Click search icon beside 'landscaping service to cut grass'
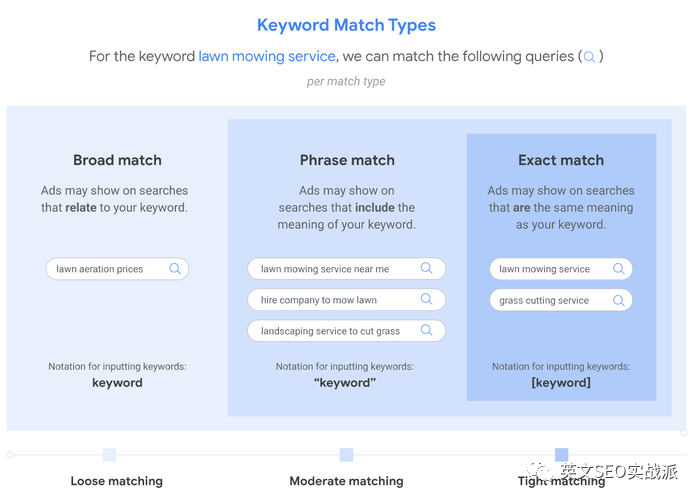700x502 pixels. [426, 330]
